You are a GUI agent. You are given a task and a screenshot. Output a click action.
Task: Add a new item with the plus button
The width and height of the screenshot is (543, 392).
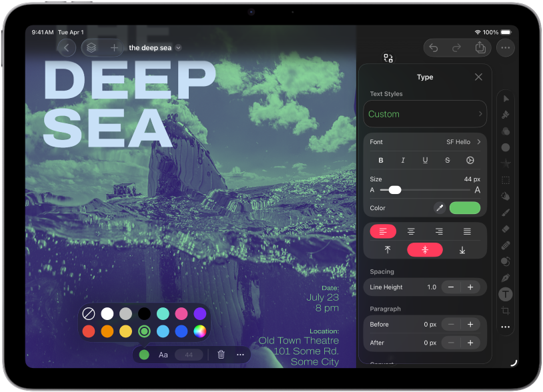114,47
